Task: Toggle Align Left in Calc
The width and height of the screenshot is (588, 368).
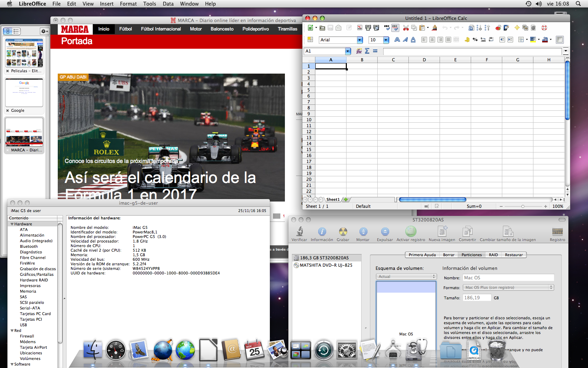Action: [x=424, y=40]
